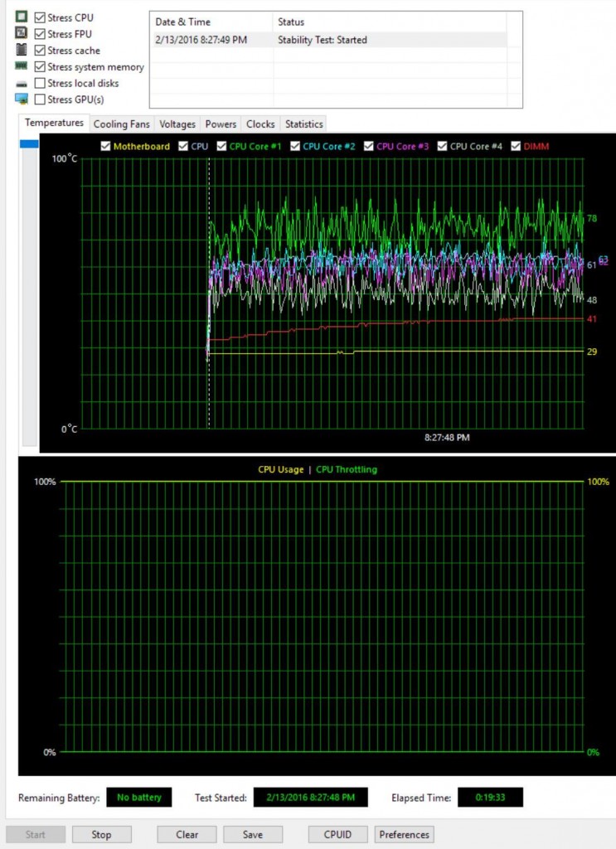Uncheck the Stress system memory checkbox

[x=40, y=66]
